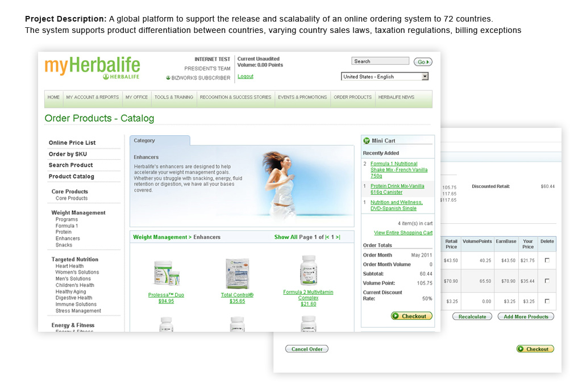Open the Prolessa Duo product image
Image resolution: width=582 pixels, height=392 pixels.
click(x=167, y=273)
